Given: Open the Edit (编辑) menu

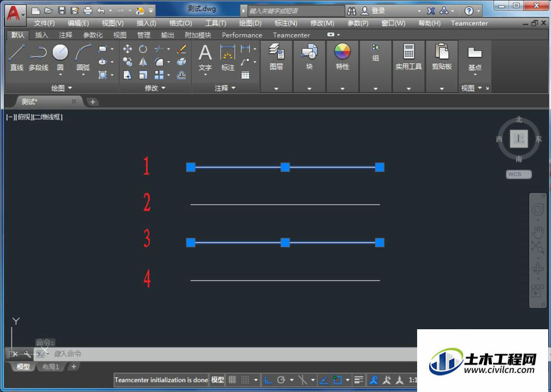Looking at the screenshot, I should tap(78, 23).
